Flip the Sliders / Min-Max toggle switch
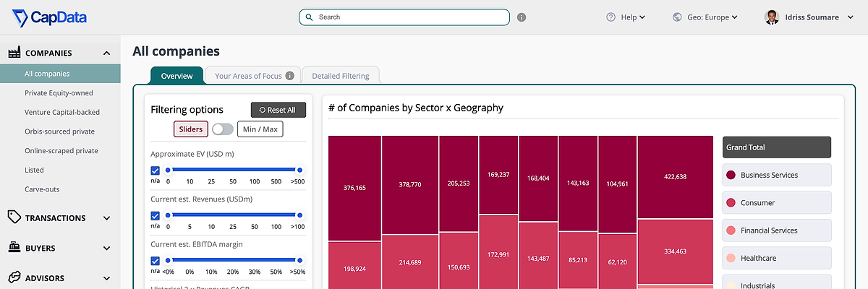This screenshot has width=868, height=289. point(223,129)
